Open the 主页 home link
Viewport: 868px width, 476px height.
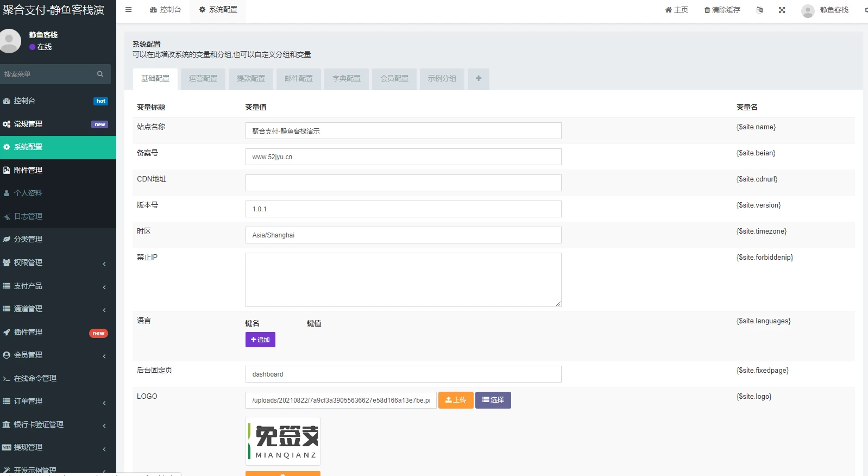tap(677, 10)
